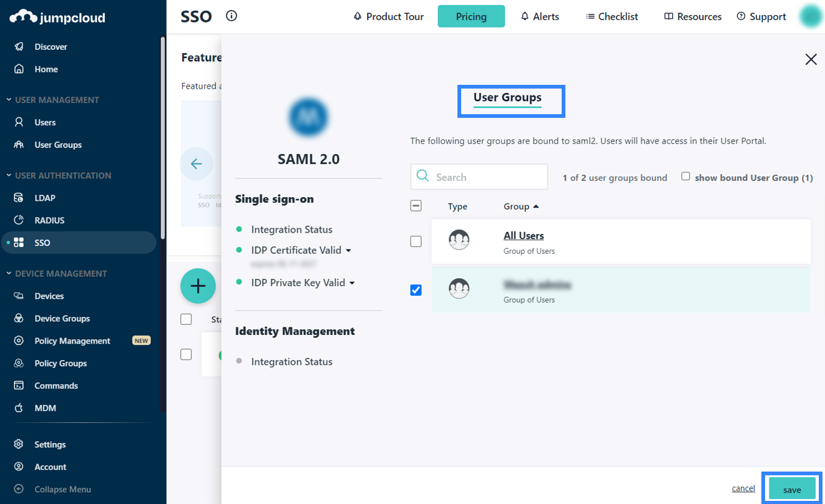Click the left arrow carousel button

tap(196, 164)
